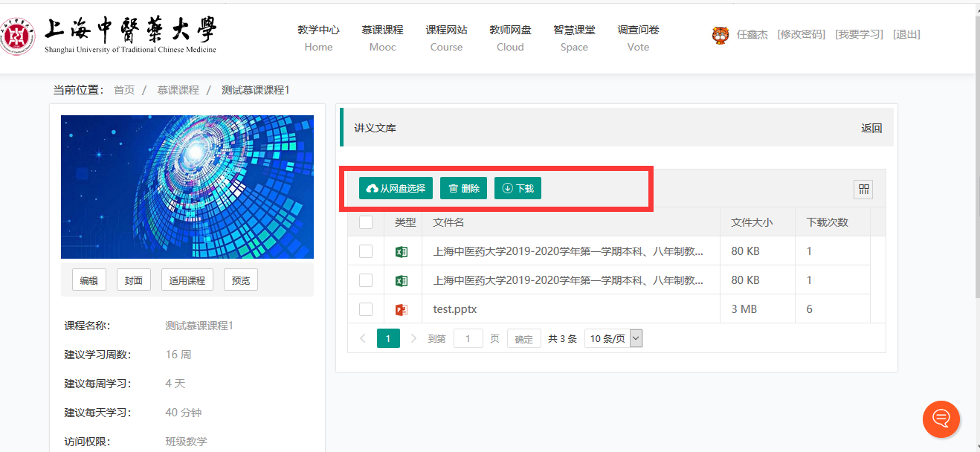Click the 下载 download button
The image size is (980, 452).
[x=518, y=188]
